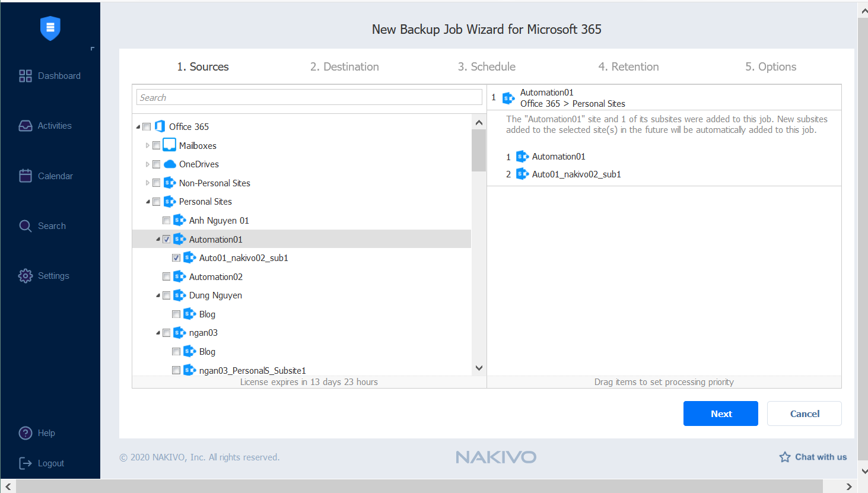Open Settings gear icon in sidebar
Image resolution: width=868 pixels, height=493 pixels.
click(26, 276)
